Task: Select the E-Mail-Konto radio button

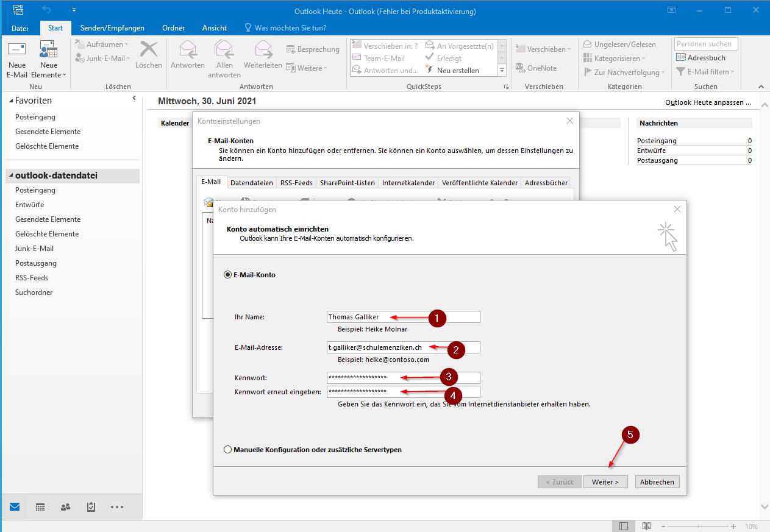Action: point(228,275)
